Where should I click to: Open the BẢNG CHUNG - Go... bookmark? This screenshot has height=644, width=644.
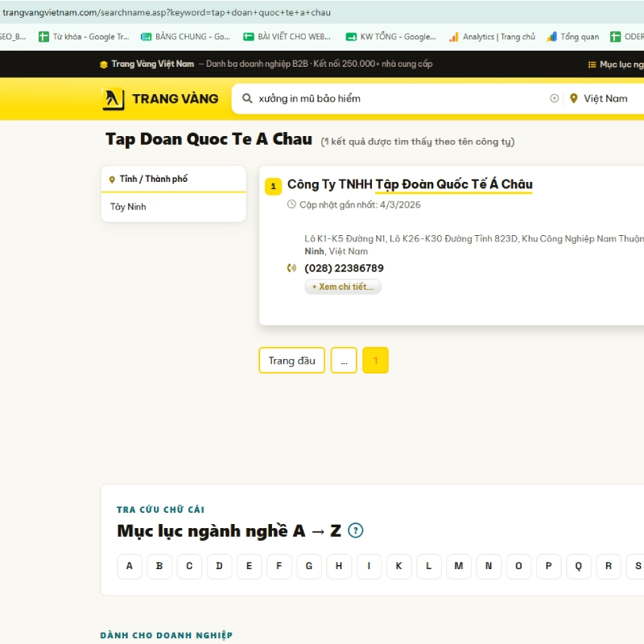pos(185,37)
